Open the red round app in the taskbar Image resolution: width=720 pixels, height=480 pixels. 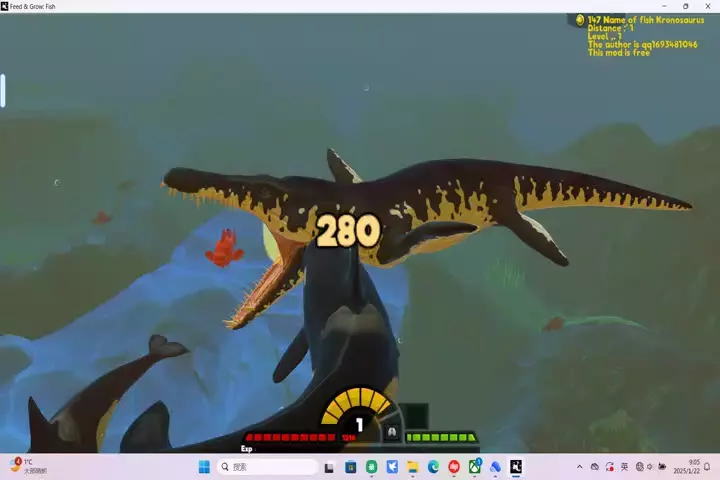point(454,467)
